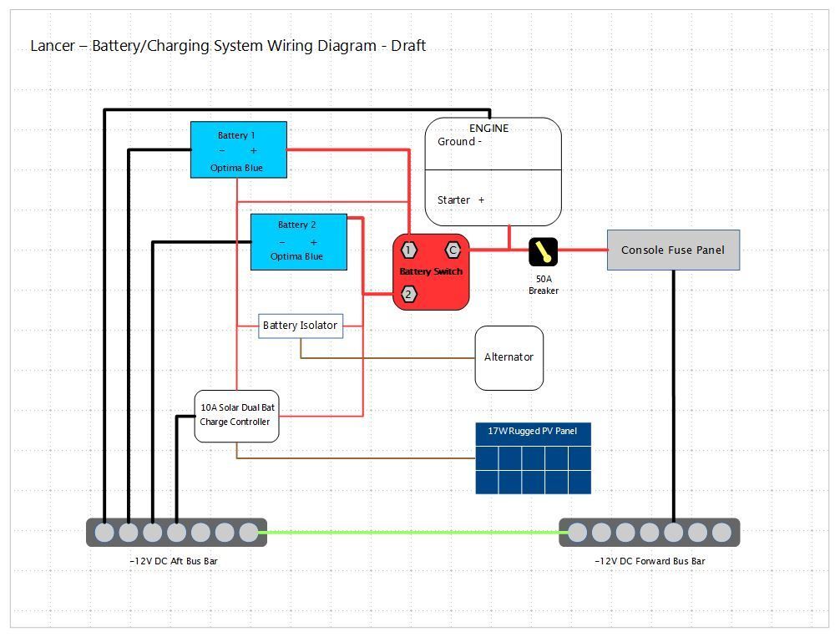Click the C terminal on Battery Switch

(x=453, y=250)
